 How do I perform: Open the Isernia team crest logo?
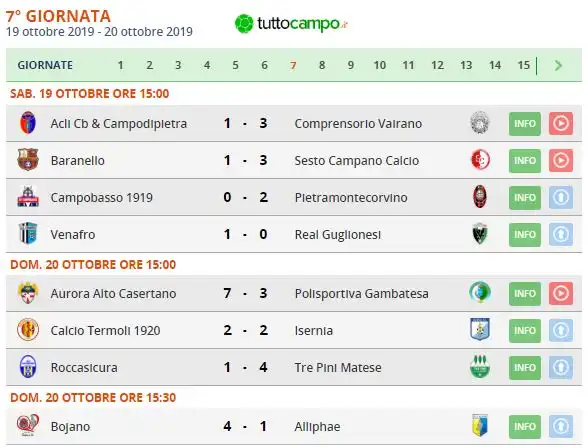(480, 330)
